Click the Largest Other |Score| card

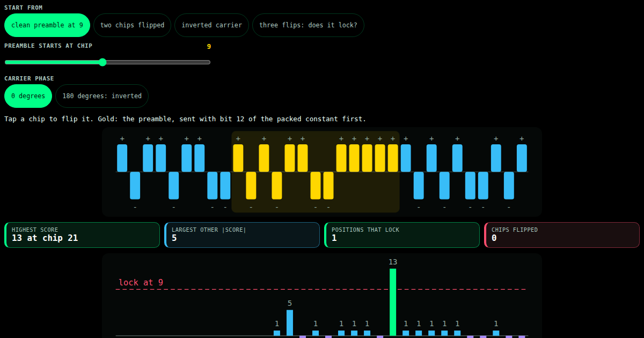tap(242, 235)
